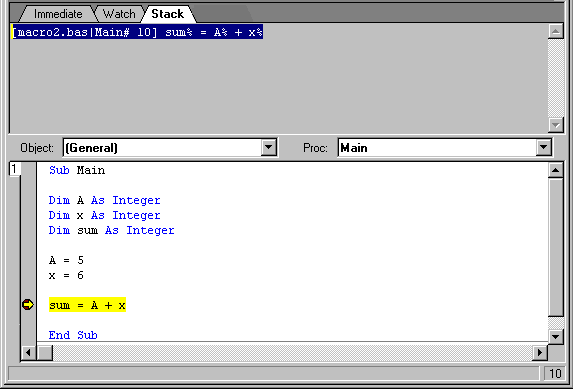The height and width of the screenshot is (389, 573).
Task: Click the Main procedure combo box
Action: (x=445, y=147)
